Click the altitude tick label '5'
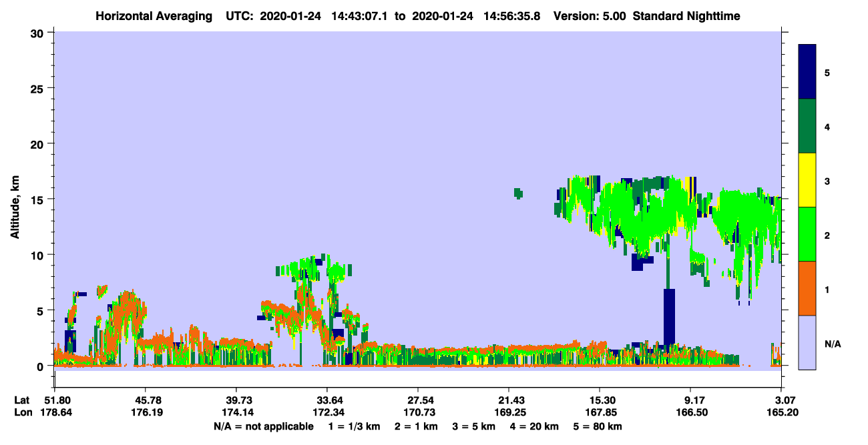Viewport: 868px width, 445px height. coord(41,310)
